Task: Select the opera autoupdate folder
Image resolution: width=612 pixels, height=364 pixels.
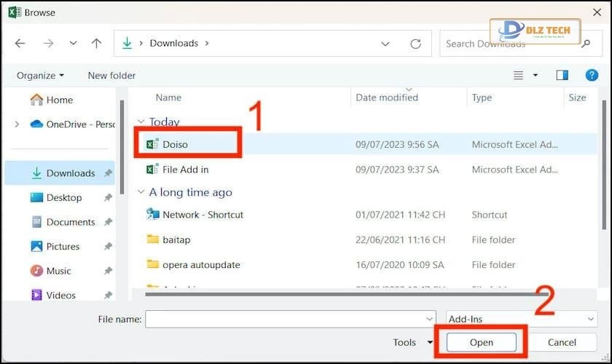Action: pos(201,264)
